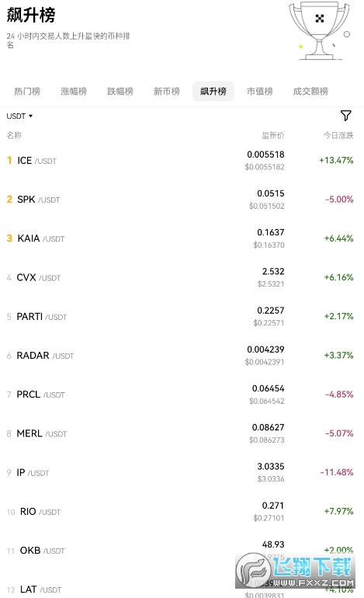Screen dimensions: 364x598
Task: Tap the CVX/USDT listing
Action: [x=182, y=278]
